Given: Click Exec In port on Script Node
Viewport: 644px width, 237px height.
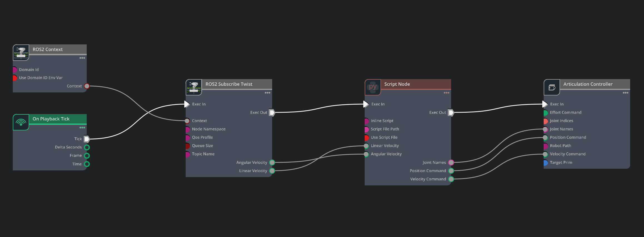Looking at the screenshot, I should coord(366,104).
